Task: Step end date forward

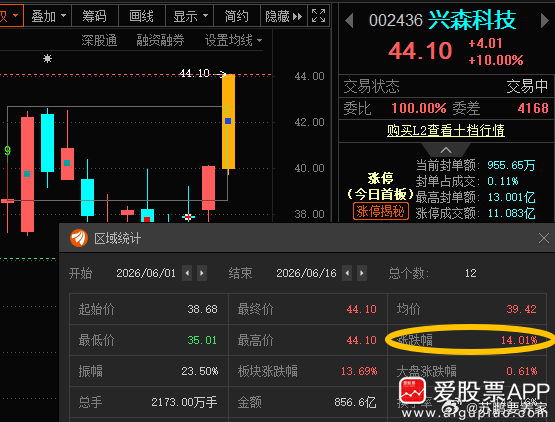Action: coord(362,273)
